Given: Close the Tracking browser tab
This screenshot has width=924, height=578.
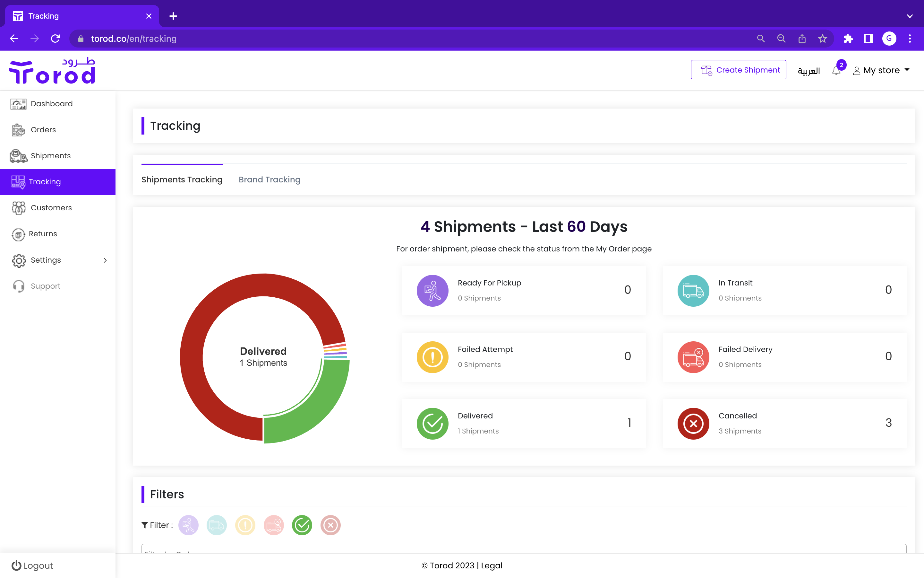Looking at the screenshot, I should click(149, 16).
